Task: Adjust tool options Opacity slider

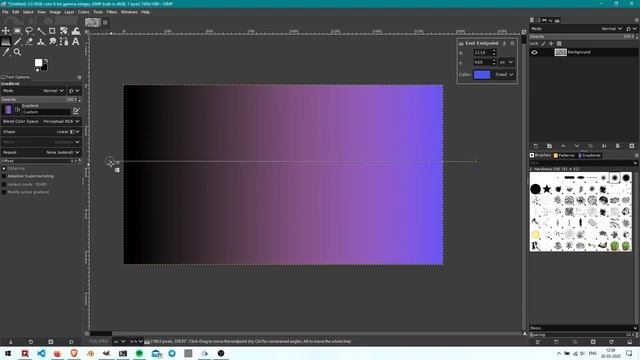Action: click(41, 100)
